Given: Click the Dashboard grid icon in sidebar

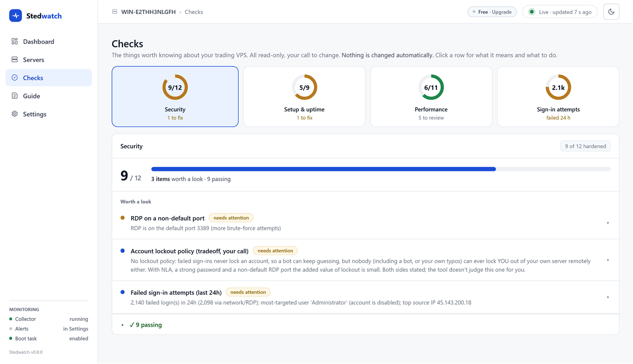Looking at the screenshot, I should pyautogui.click(x=14, y=41).
